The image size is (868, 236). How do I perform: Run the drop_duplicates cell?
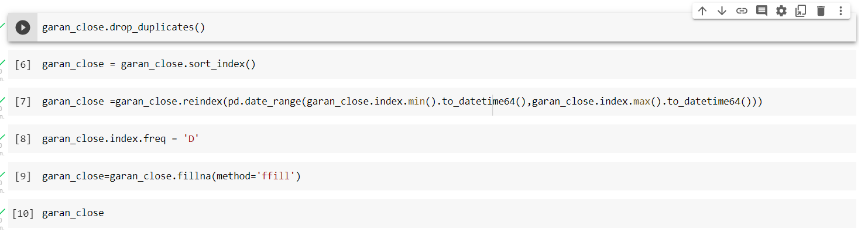point(23,27)
